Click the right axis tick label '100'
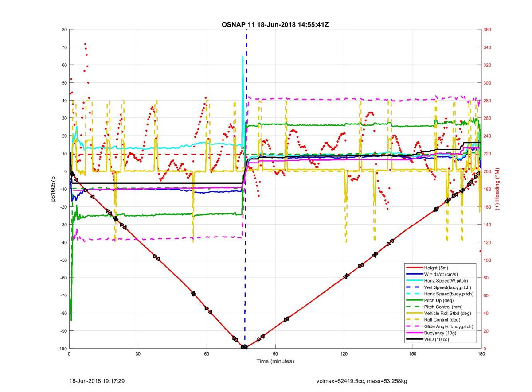 pyautogui.click(x=488, y=260)
